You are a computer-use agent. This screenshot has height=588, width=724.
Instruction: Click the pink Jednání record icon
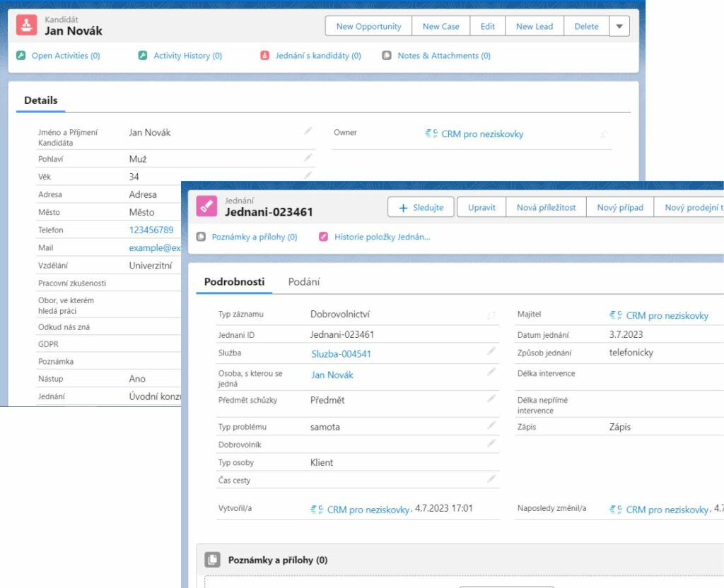click(206, 206)
